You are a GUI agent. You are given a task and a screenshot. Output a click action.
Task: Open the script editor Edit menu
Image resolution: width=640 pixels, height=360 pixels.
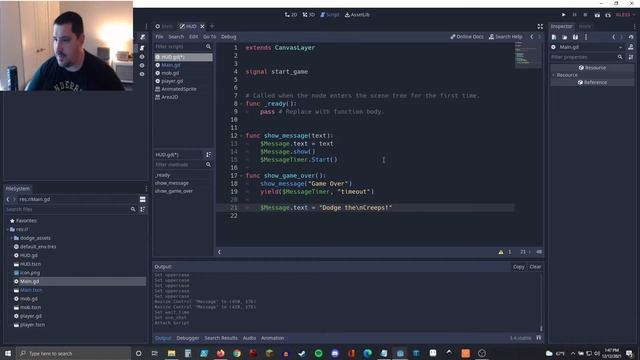(193, 37)
